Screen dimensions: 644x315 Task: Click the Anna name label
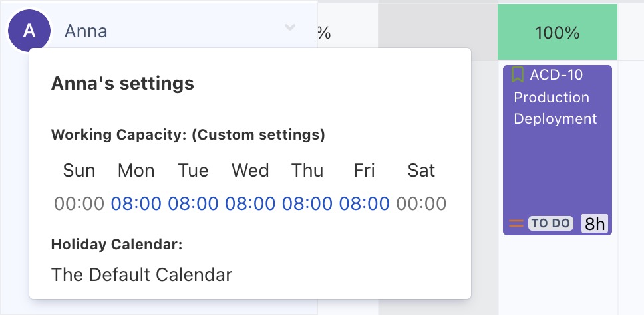pos(86,31)
